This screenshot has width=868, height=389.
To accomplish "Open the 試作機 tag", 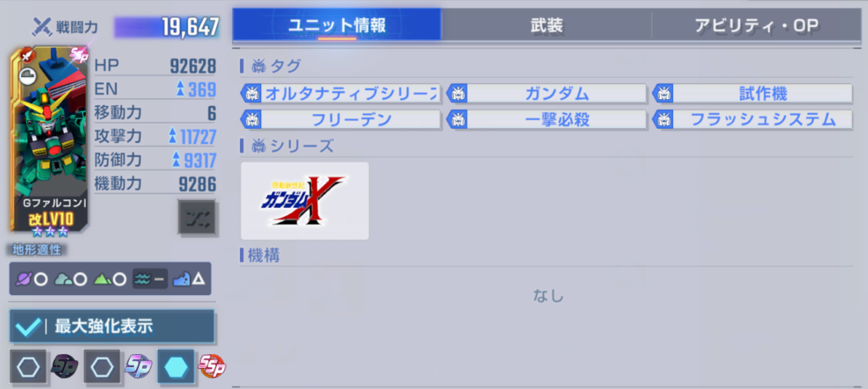I will coord(753,93).
